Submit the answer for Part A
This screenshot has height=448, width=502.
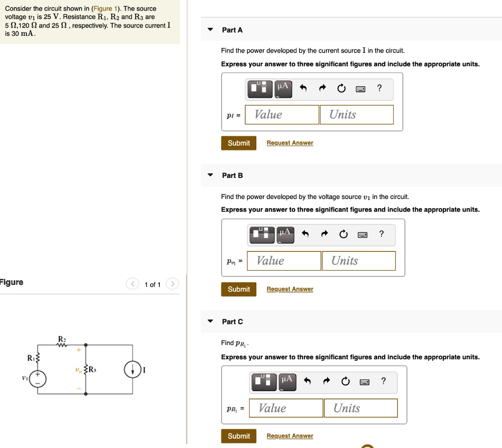(239, 143)
